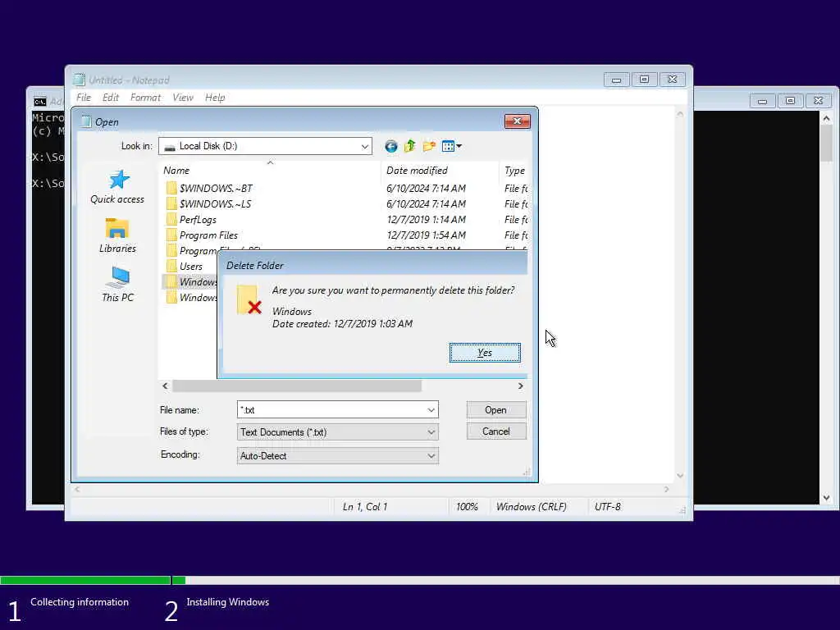Click Ln 1, Col 1 status entry
This screenshot has width=840, height=630.
click(x=365, y=507)
